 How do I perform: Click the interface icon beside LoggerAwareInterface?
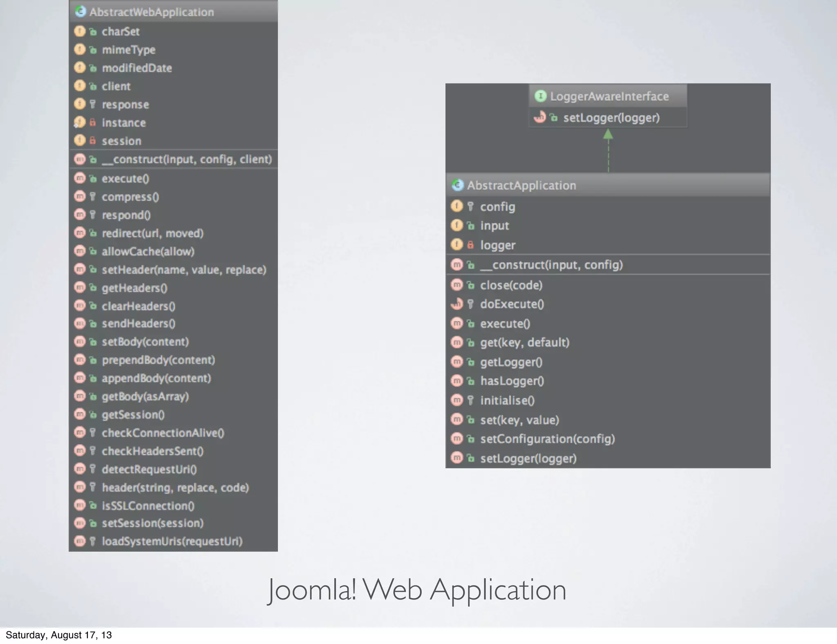tap(540, 96)
